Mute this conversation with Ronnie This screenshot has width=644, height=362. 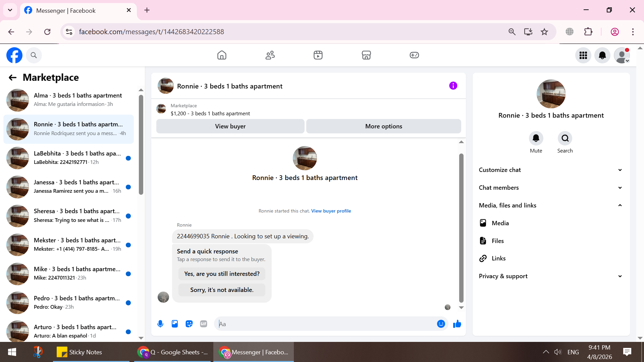(536, 138)
